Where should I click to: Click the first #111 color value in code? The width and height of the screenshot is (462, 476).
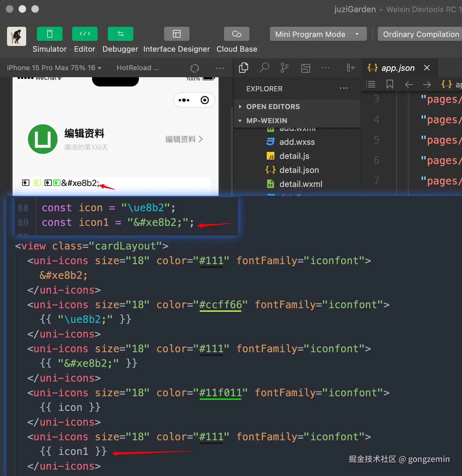tap(211, 261)
